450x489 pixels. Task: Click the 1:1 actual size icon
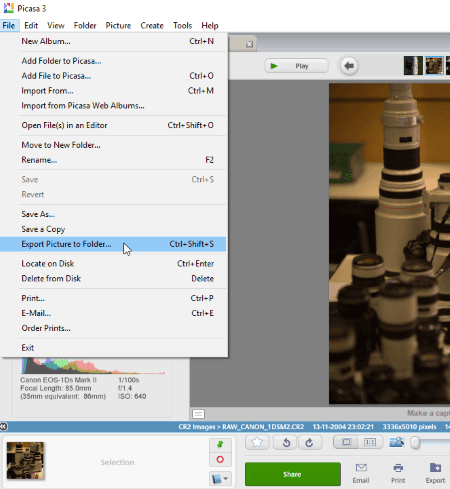click(370, 442)
